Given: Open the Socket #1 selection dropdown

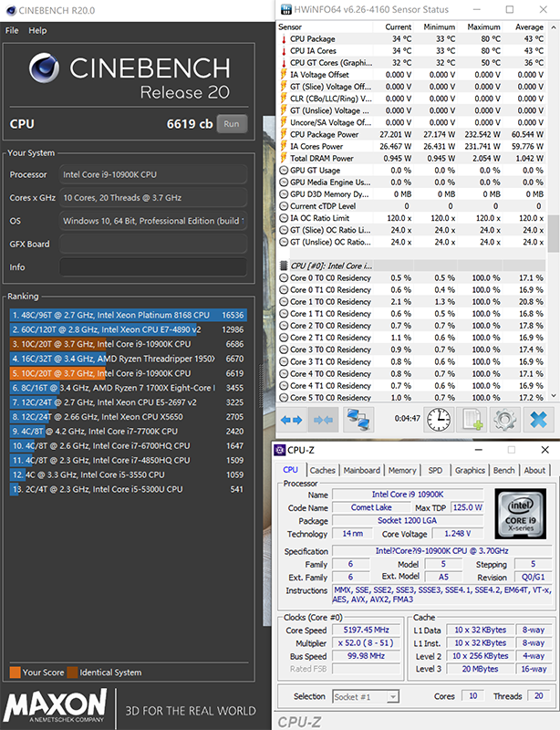Looking at the screenshot, I should (x=367, y=696).
